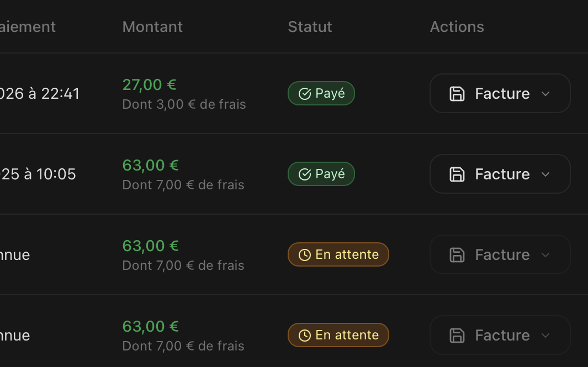This screenshot has width=588, height=367.
Task: Click the 22:41 payment date cell
Action: (x=40, y=94)
